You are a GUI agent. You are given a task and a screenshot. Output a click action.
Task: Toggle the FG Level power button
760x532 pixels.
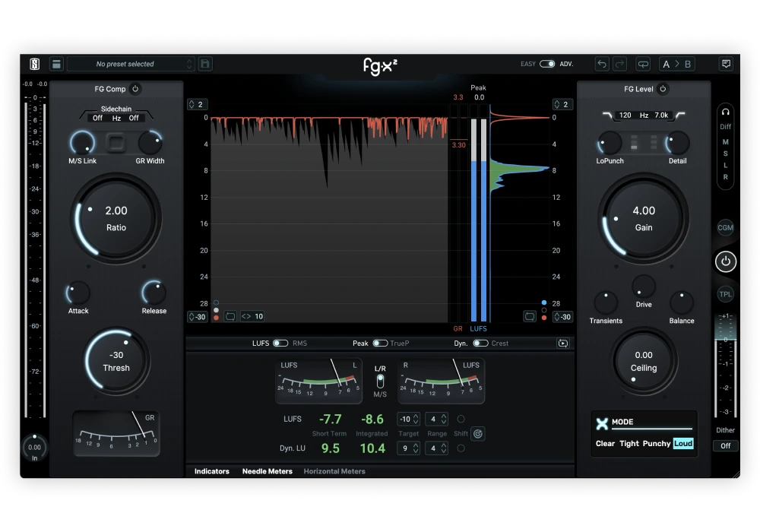pyautogui.click(x=663, y=89)
